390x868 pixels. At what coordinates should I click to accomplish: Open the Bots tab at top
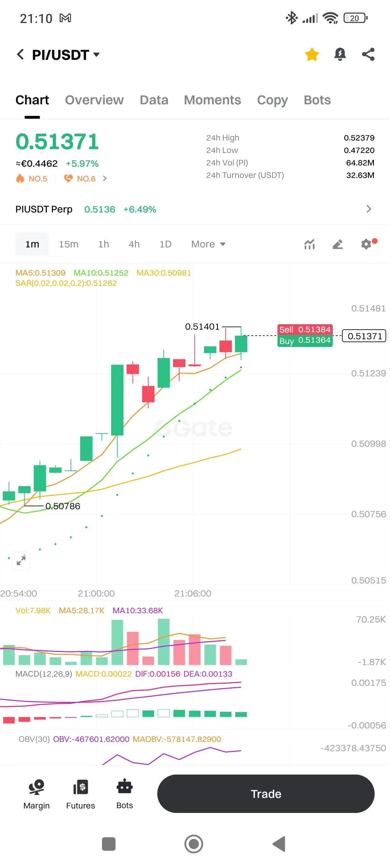[317, 100]
